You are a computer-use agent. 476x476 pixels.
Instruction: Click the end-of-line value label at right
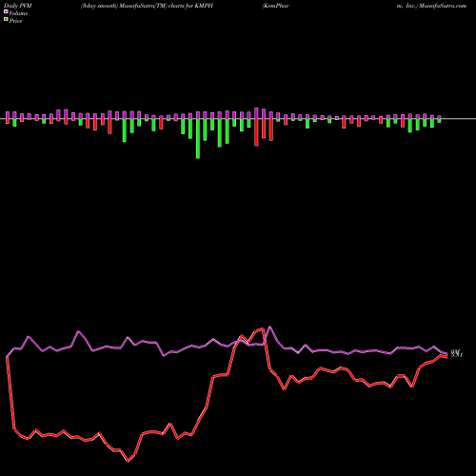457,353
